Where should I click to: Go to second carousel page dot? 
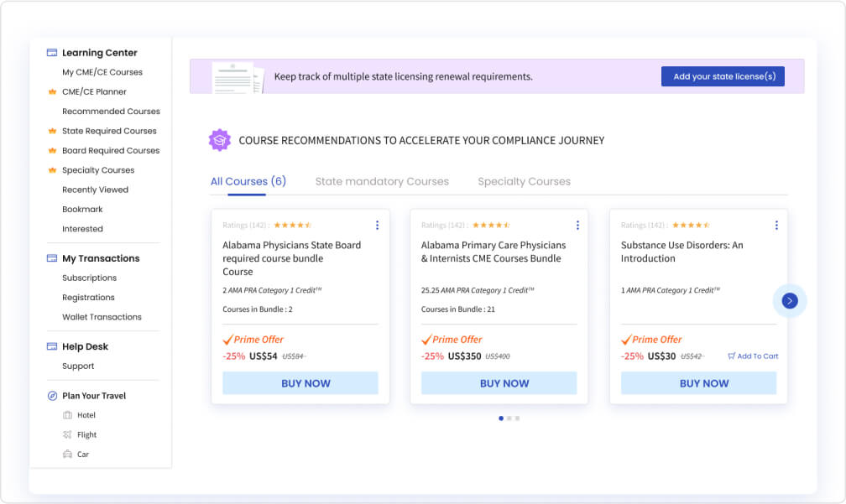pos(509,418)
